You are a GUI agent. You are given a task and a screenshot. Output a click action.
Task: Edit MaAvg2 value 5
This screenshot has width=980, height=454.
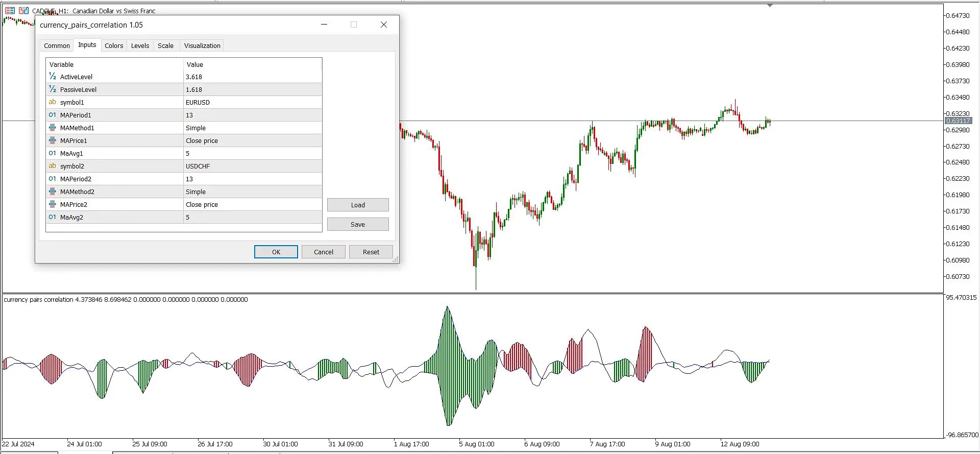[253, 217]
